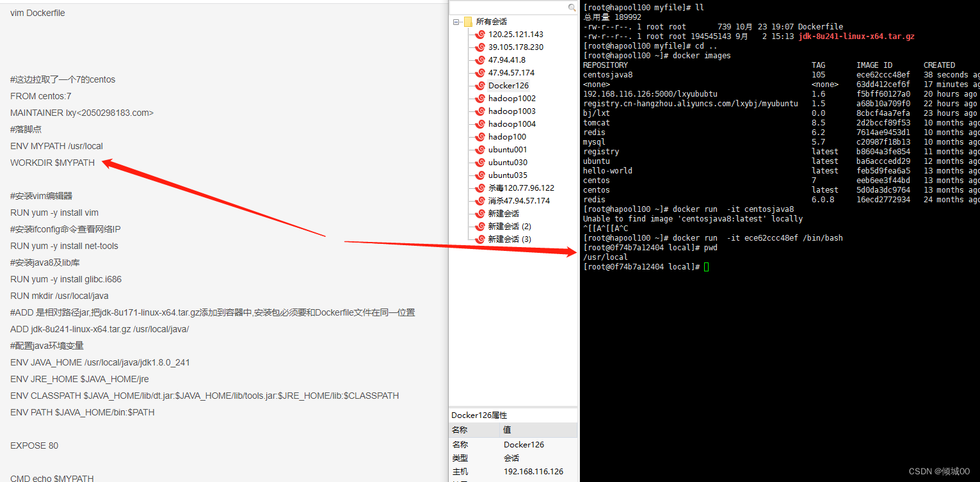Image resolution: width=980 pixels, height=482 pixels.
Task: Click session icon beside 39.105.178.230
Action: 480,47
